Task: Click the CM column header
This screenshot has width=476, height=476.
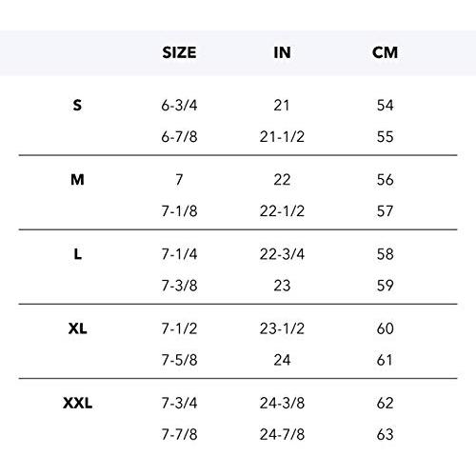Action: [385, 52]
